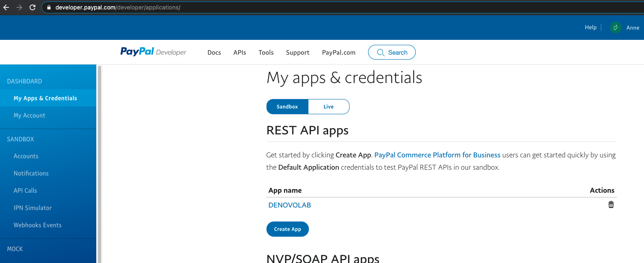Click Create App button
644x263 pixels.
click(287, 229)
